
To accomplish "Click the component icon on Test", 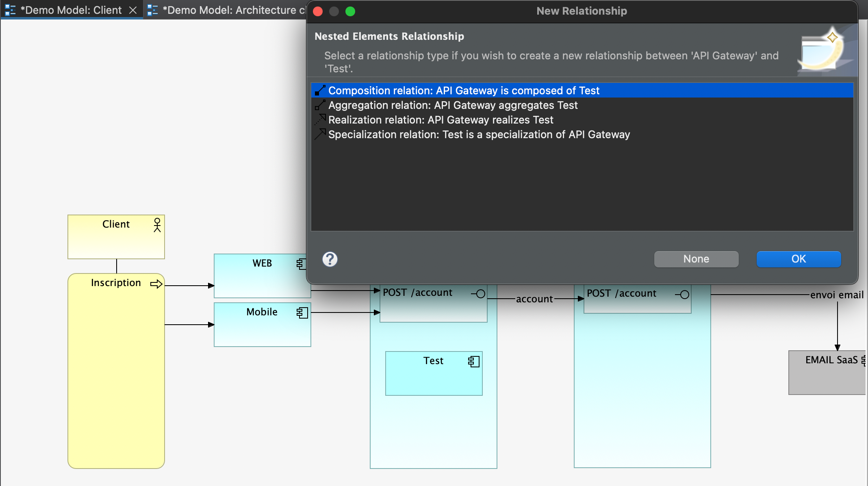I will [x=474, y=361].
